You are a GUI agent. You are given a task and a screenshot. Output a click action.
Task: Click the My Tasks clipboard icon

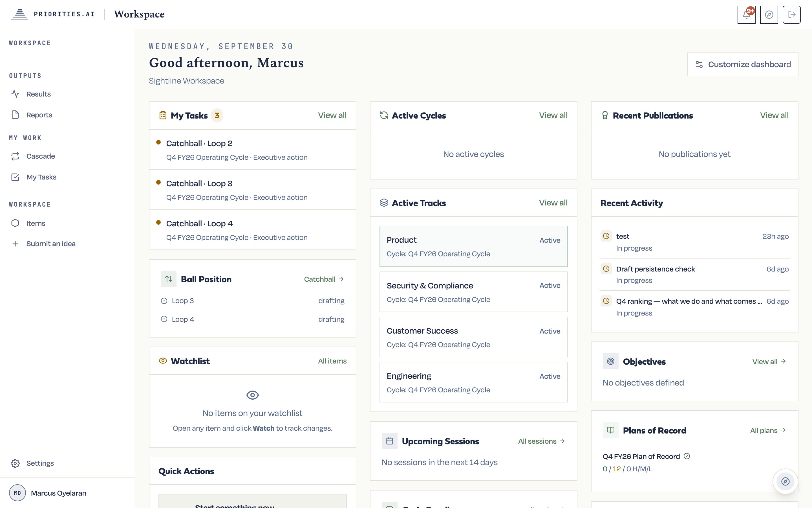163,115
